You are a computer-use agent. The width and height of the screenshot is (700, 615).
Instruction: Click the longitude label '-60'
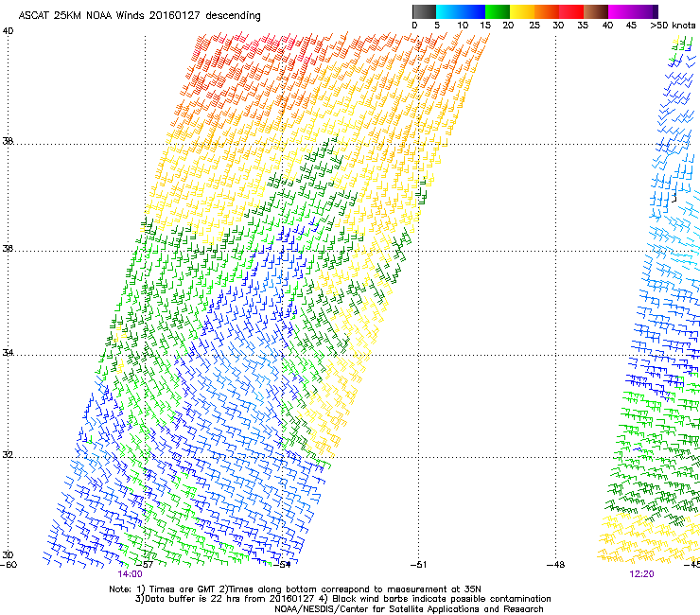9,565
